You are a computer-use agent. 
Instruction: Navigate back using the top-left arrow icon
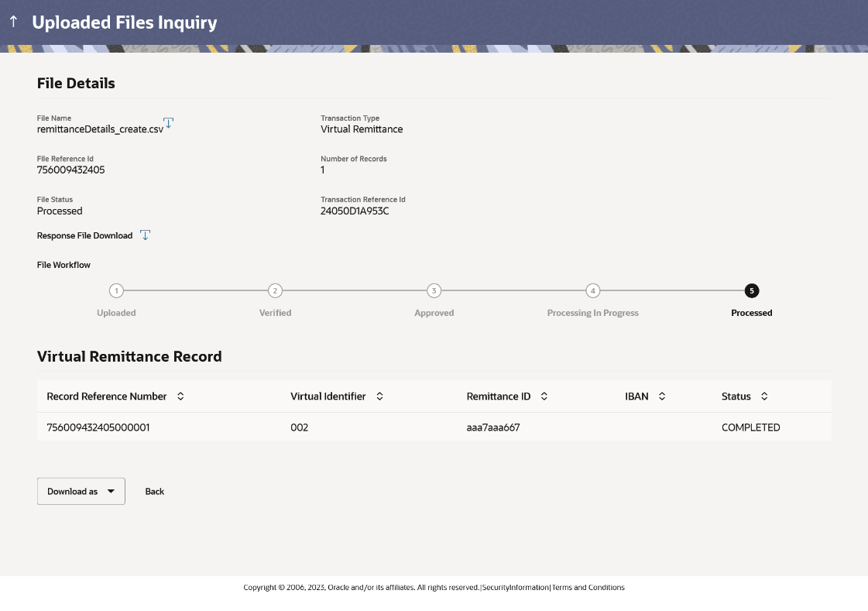(x=13, y=21)
